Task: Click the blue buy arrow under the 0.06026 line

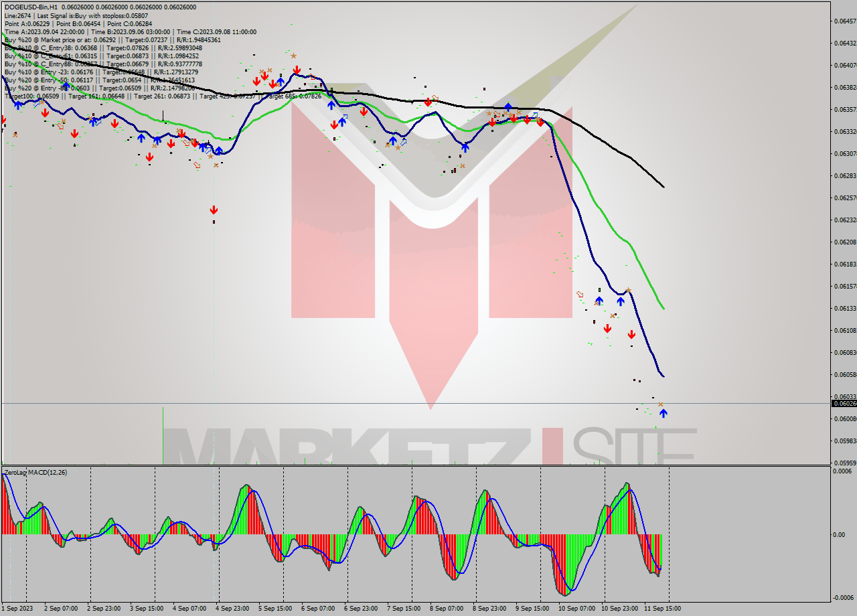Action: (663, 413)
